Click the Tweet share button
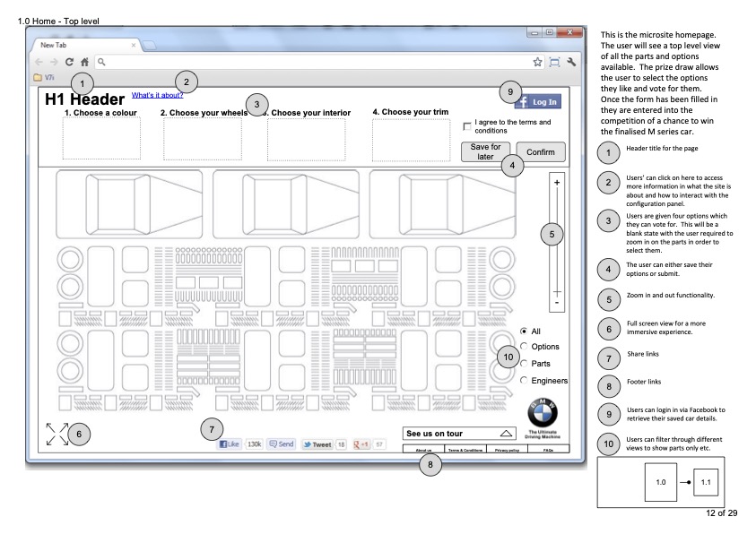 point(317,444)
